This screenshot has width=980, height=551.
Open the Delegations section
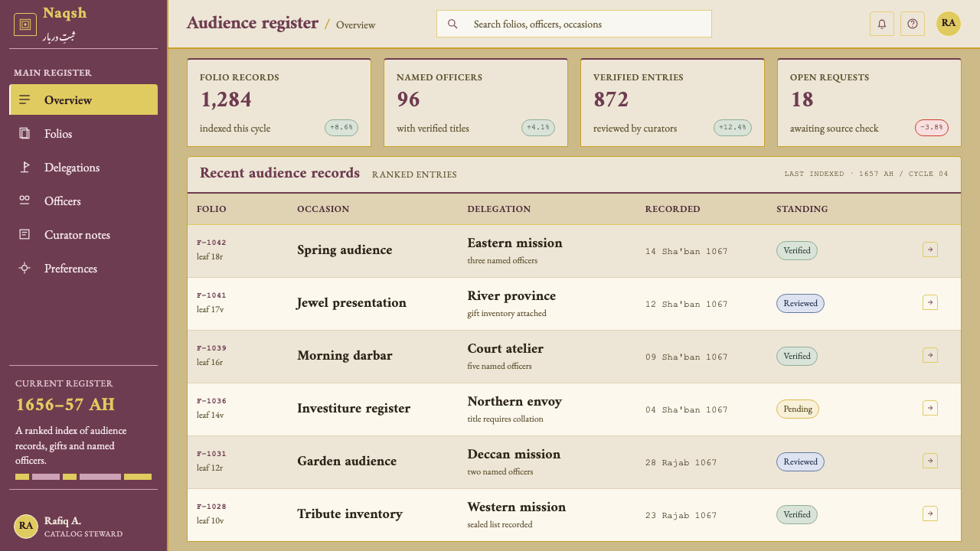(x=83, y=168)
